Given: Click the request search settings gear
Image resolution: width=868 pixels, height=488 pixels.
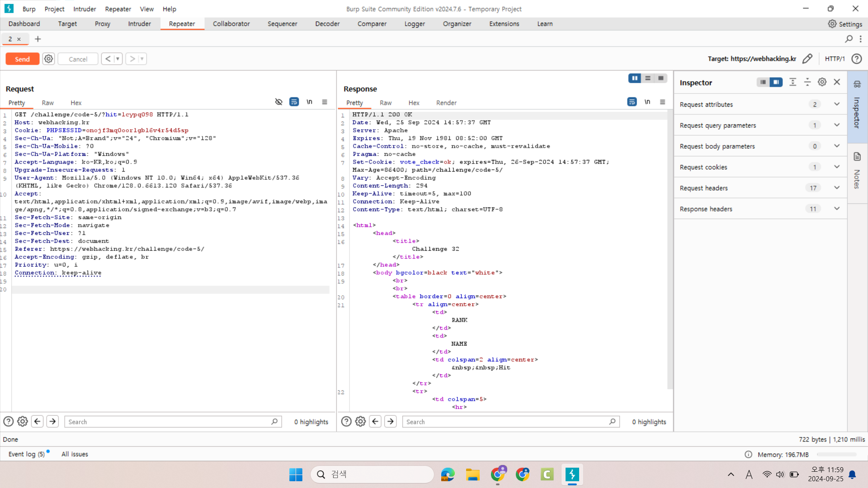Looking at the screenshot, I should click(x=23, y=422).
